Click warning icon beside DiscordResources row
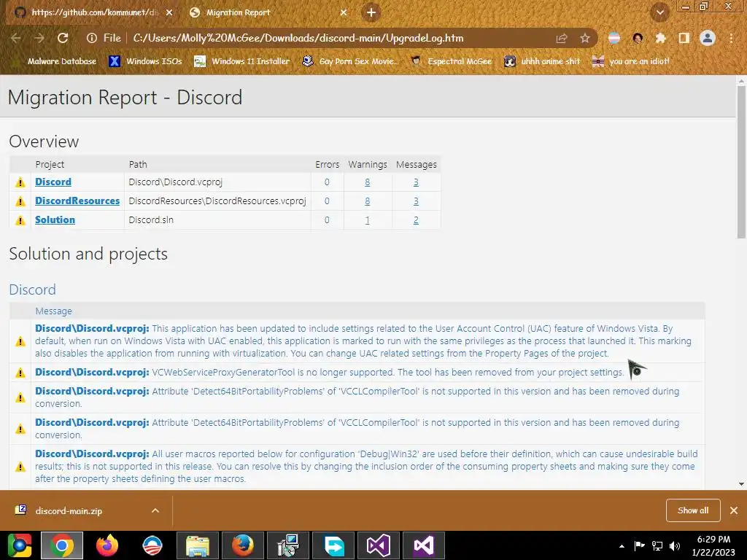This screenshot has height=560, width=747. tap(20, 201)
